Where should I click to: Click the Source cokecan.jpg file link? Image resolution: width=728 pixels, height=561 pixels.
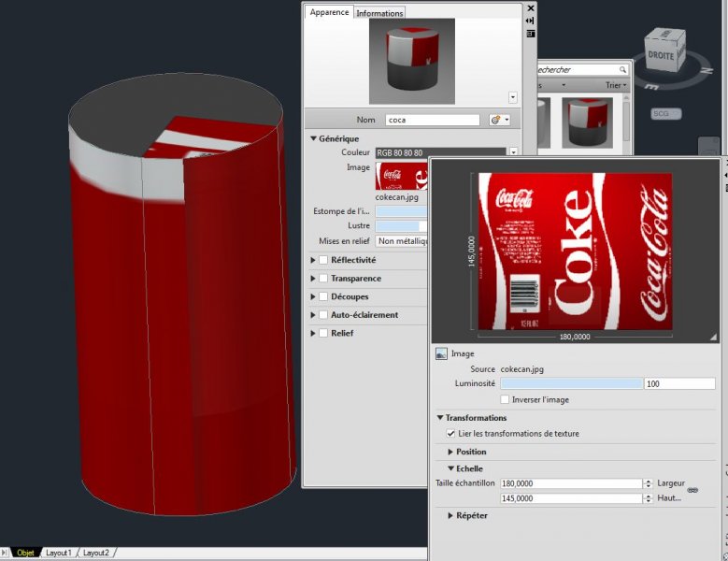[x=521, y=369]
